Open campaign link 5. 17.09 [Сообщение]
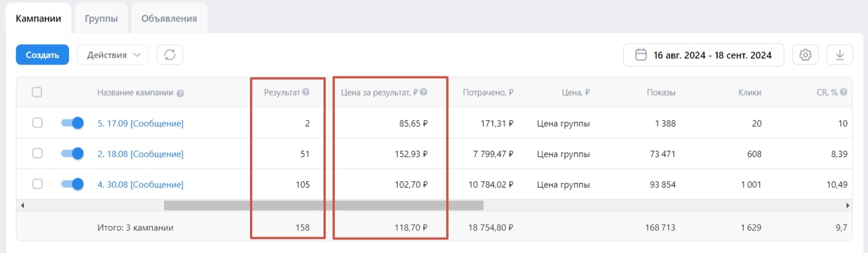The width and height of the screenshot is (868, 253). pos(140,123)
